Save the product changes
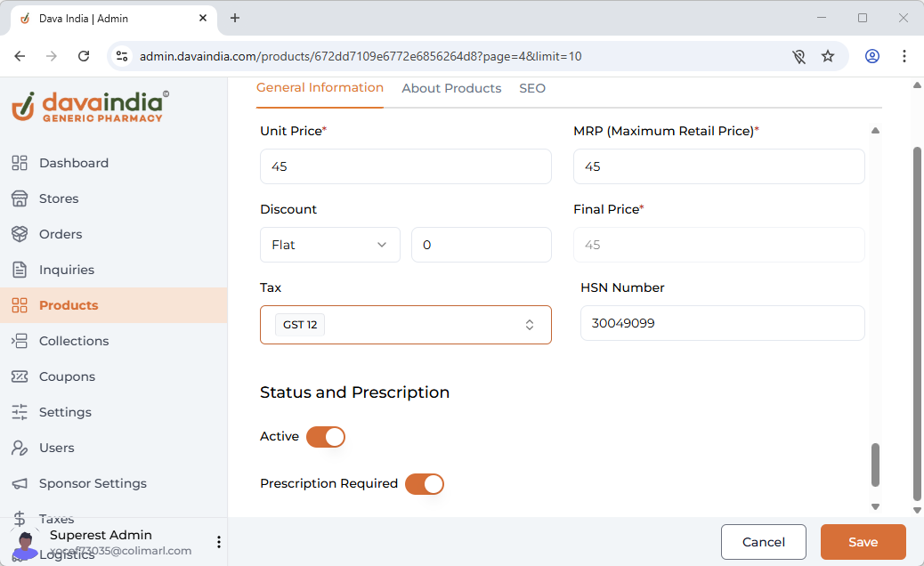This screenshot has width=924, height=566. coord(863,542)
